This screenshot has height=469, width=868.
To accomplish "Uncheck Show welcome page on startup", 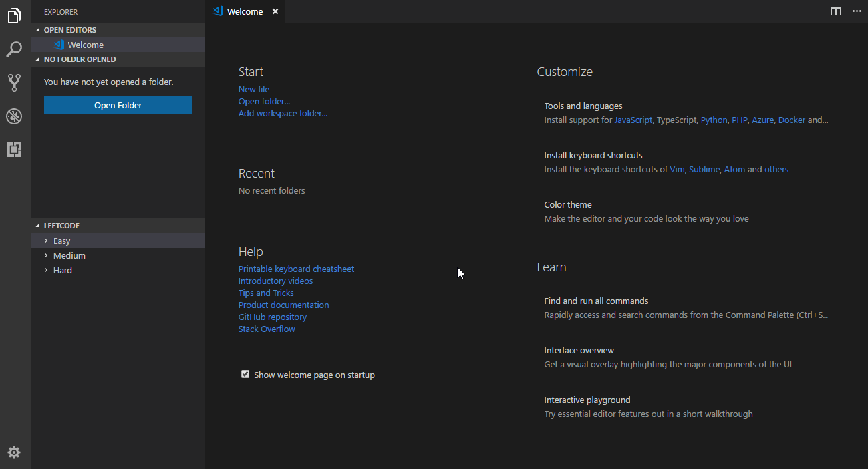I will [x=245, y=375].
